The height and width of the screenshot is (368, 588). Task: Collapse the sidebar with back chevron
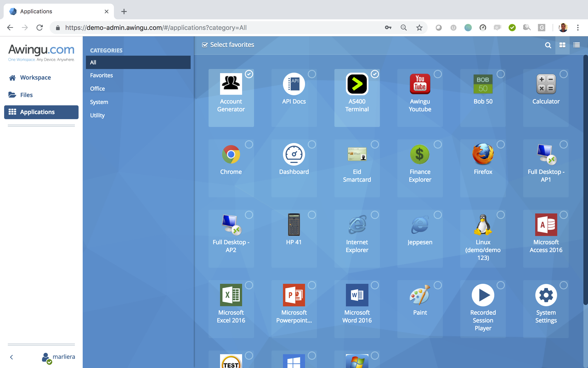[x=11, y=357]
